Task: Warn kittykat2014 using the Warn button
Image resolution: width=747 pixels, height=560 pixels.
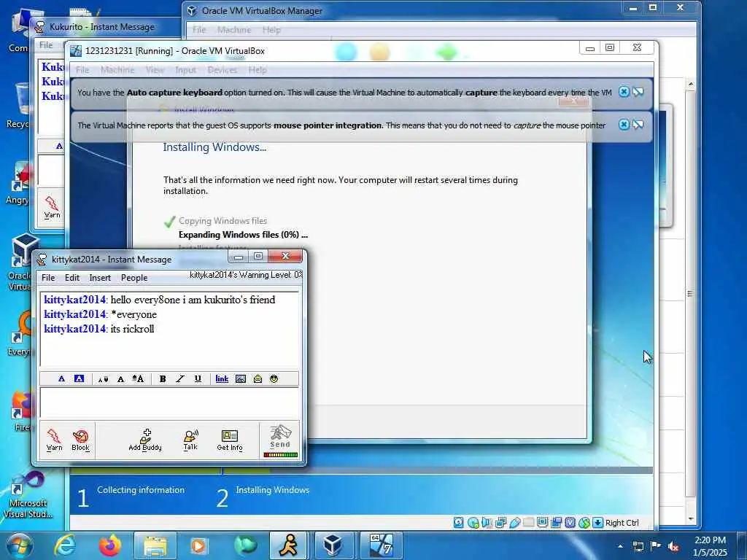Action: point(54,440)
